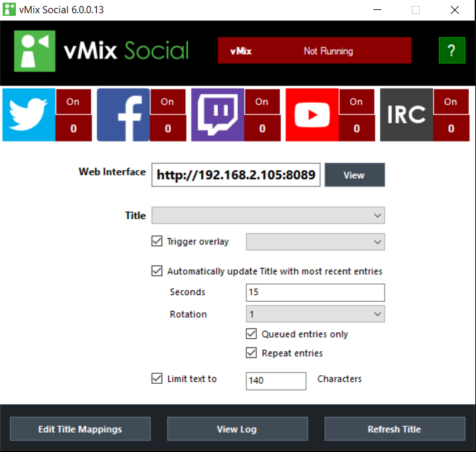Click the Web Interface URL field
This screenshot has height=452, width=476.
pyautogui.click(x=236, y=175)
